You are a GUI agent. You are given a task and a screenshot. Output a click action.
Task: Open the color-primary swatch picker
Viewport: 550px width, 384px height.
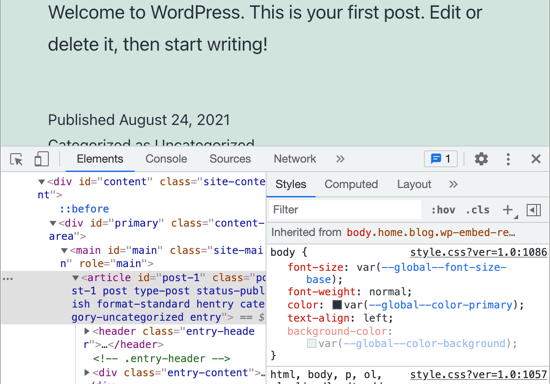coord(337,304)
